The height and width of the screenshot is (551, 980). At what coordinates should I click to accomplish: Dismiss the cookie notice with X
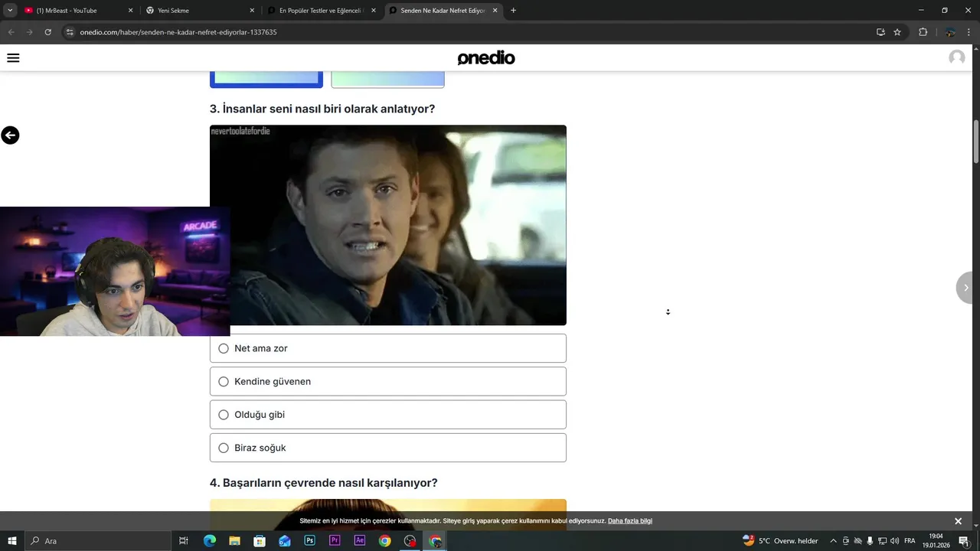(958, 521)
